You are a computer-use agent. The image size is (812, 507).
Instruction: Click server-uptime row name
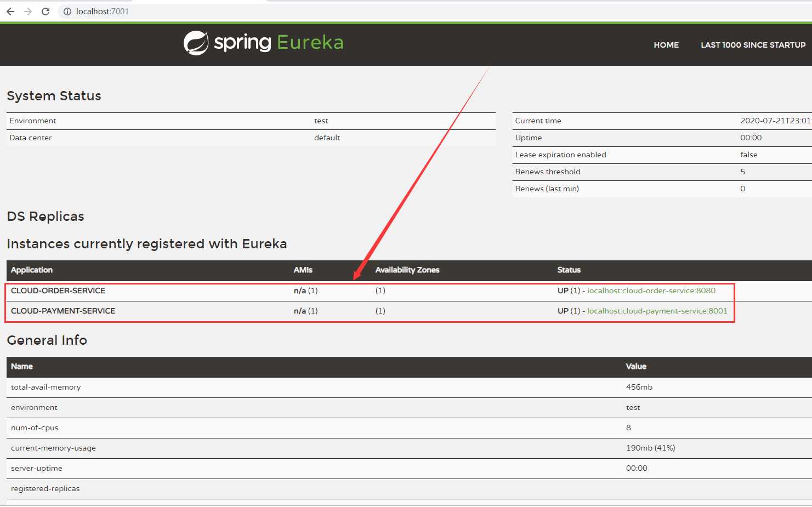[37, 468]
